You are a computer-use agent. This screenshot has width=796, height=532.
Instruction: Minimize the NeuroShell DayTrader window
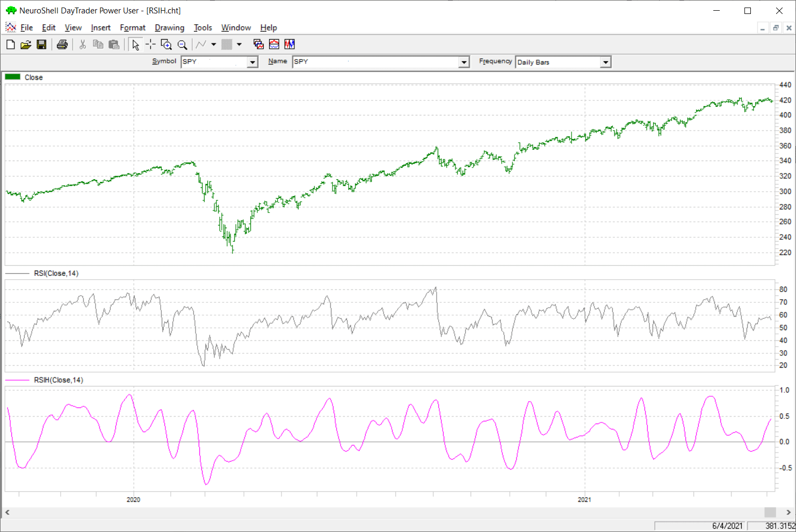(717, 11)
